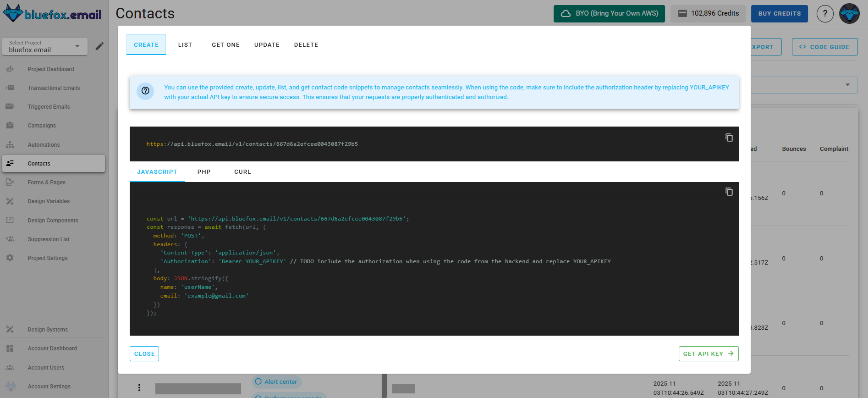Click the BUY CREDITS button
This screenshot has height=398, width=868.
coord(780,13)
